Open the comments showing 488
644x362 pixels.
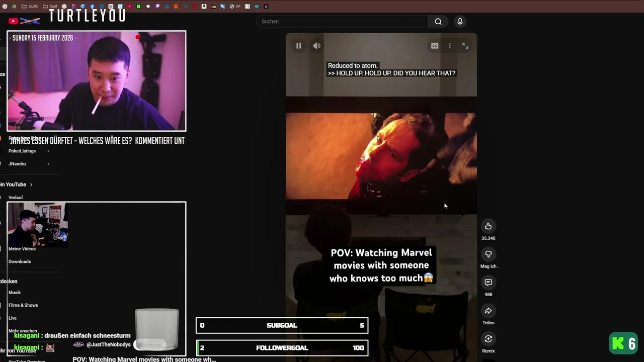[x=488, y=283]
